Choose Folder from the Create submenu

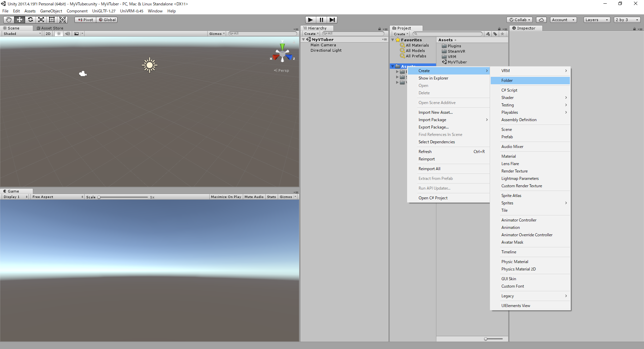click(x=507, y=81)
